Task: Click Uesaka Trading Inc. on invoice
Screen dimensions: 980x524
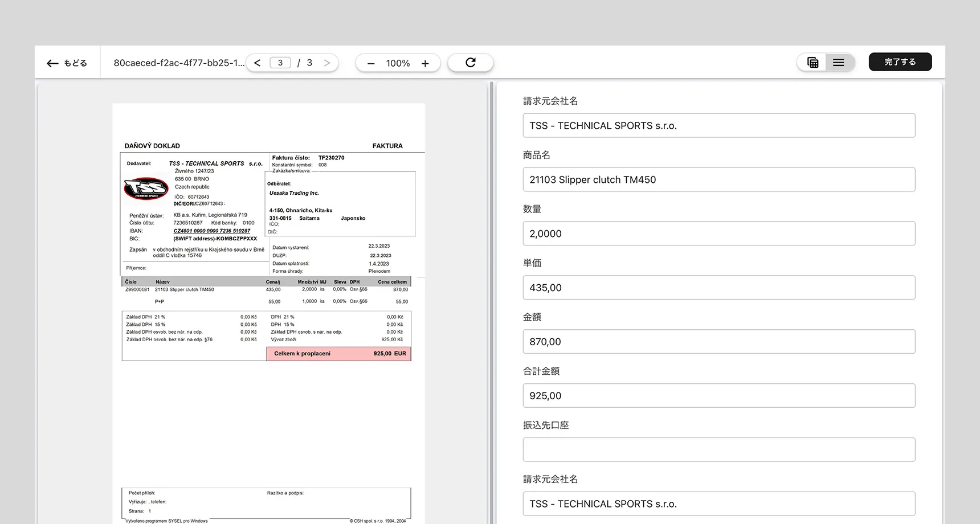Action: coord(294,193)
